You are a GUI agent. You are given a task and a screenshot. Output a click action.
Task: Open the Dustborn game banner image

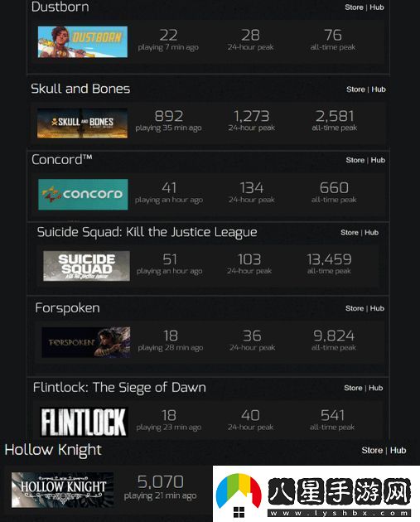pyautogui.click(x=83, y=41)
